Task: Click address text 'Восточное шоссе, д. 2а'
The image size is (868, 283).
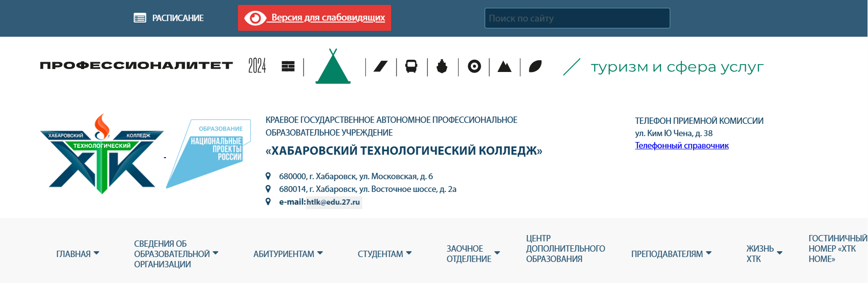Action: click(414, 189)
